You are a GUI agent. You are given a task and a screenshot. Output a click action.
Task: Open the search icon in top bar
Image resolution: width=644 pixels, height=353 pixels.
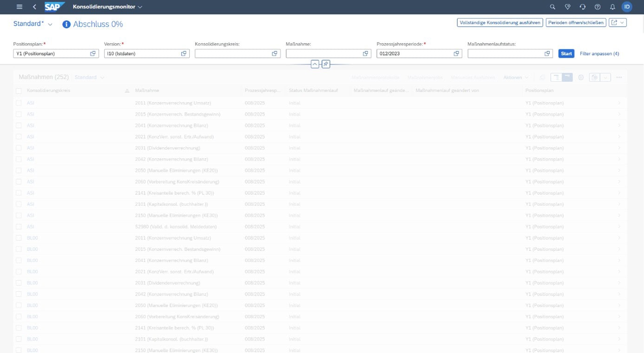[552, 7]
